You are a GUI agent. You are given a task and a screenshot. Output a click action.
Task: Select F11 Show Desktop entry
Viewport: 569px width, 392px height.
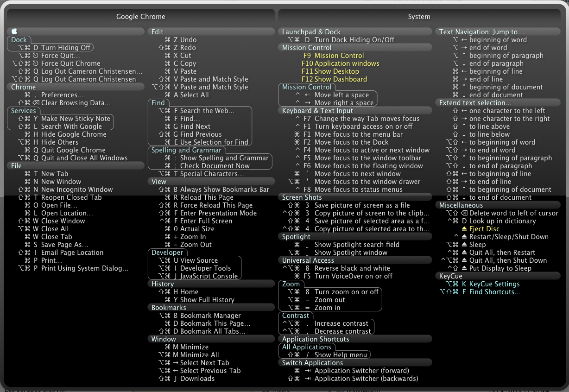click(x=330, y=71)
